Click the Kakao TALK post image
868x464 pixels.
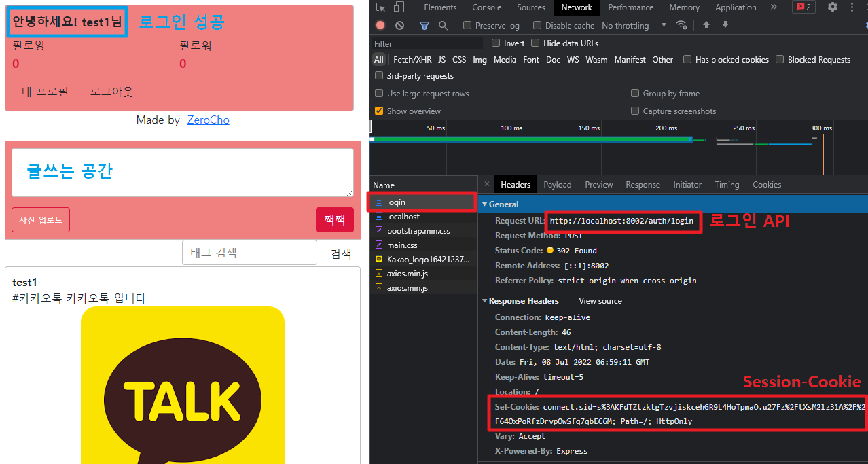click(x=183, y=385)
